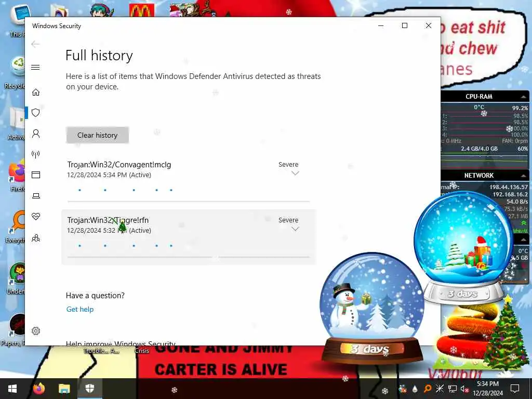The height and width of the screenshot is (399, 532).
Task: Click the water drop tray icon
Action: (x=415, y=389)
